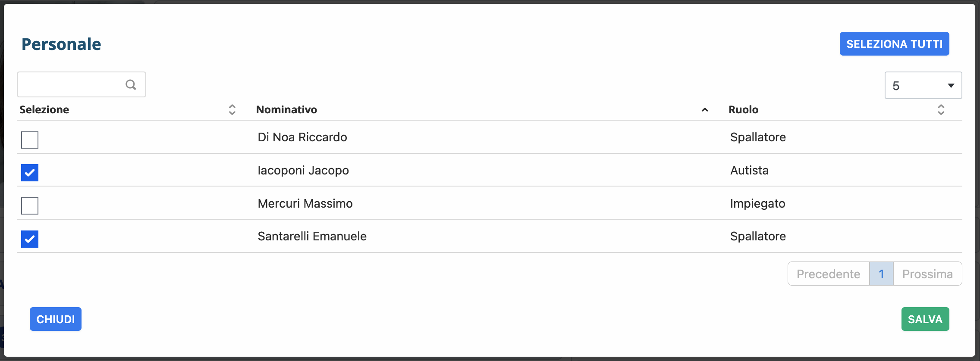The width and height of the screenshot is (980, 361).
Task: Toggle Nominativo ascending sort arrow
Action: pyautogui.click(x=705, y=109)
